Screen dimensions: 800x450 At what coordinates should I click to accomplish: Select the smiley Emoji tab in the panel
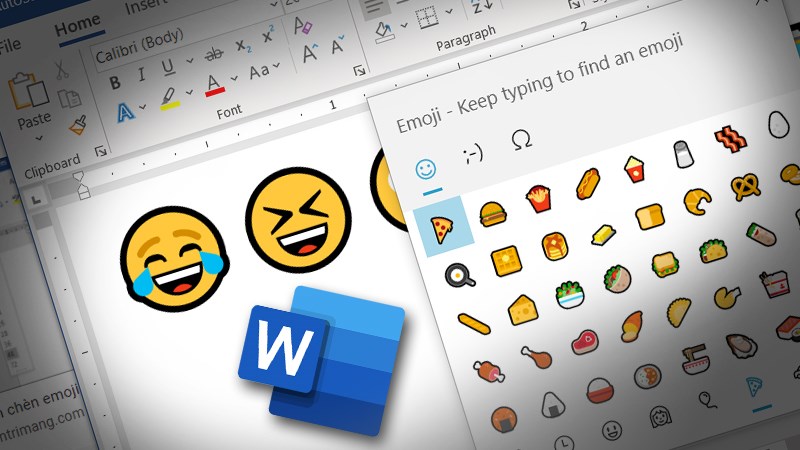pos(426,169)
